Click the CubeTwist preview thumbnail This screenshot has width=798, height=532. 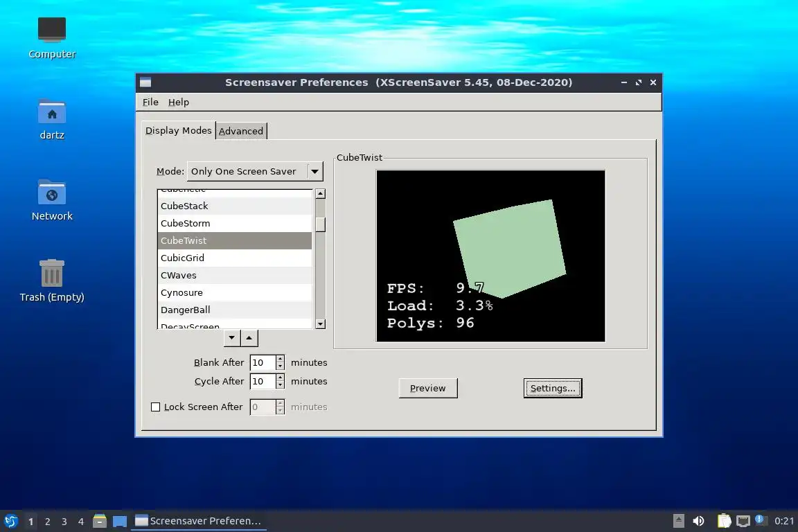pos(490,256)
